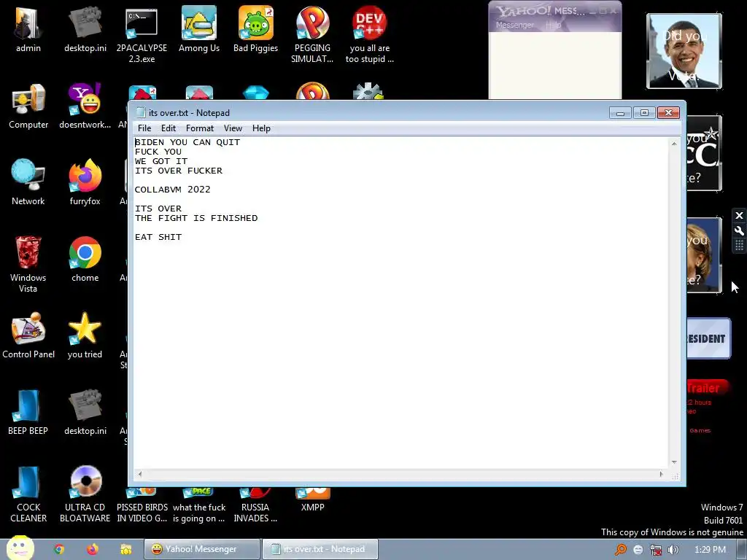Click the Chrome pinned taskbar icon
The width and height of the screenshot is (747, 560).
tap(59, 550)
